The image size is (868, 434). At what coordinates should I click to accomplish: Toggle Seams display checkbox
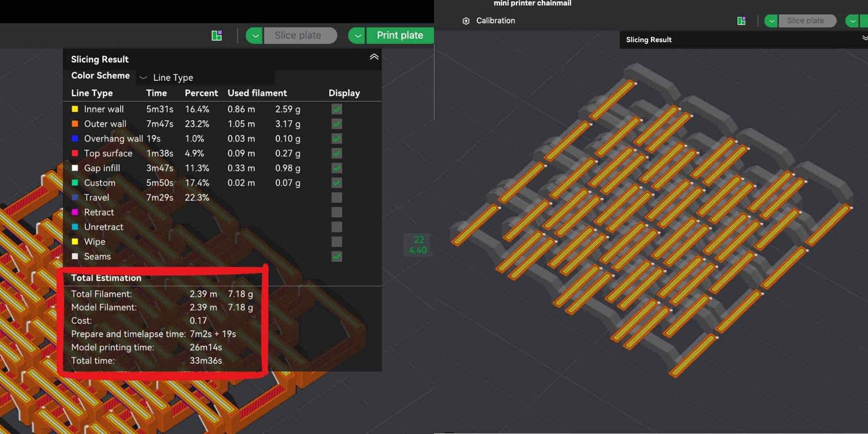pos(337,257)
